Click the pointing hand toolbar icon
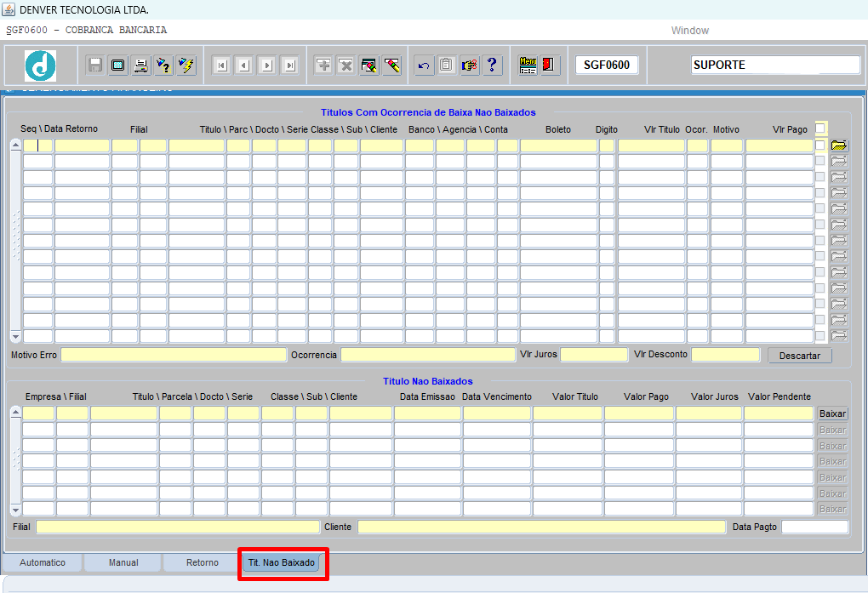Screen dimensions: 868x593 (470, 66)
